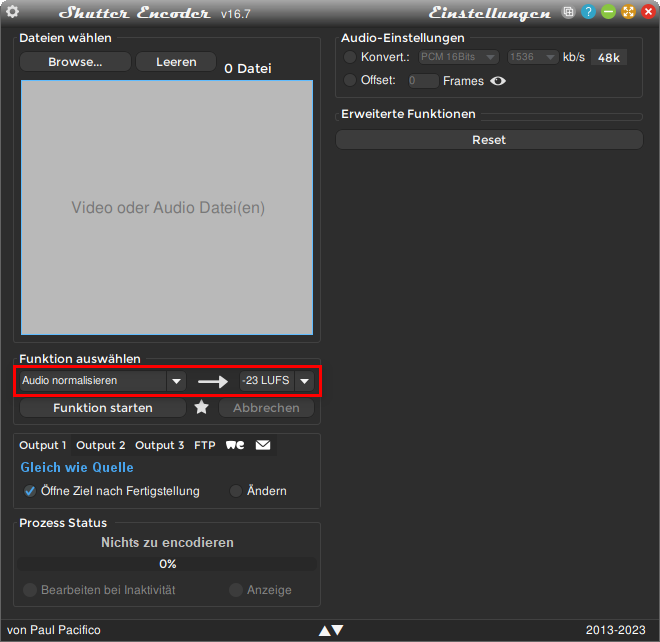Click the '2013-2023' footer text
The height and width of the screenshot is (642, 660).
(x=615, y=630)
